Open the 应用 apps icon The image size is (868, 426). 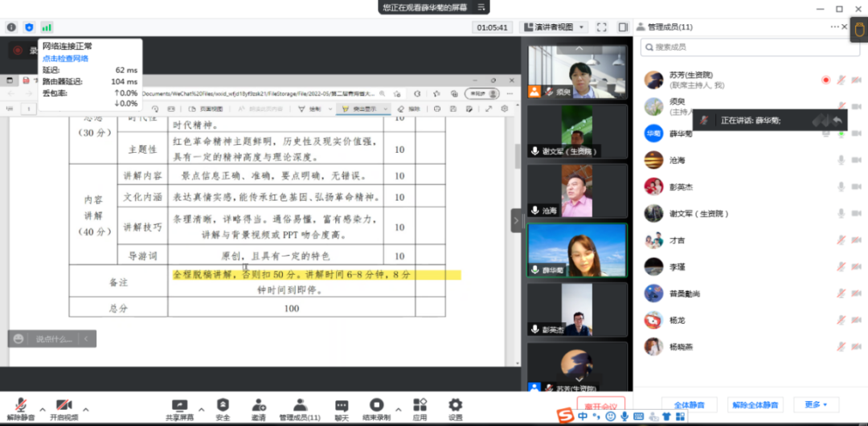pos(420,405)
